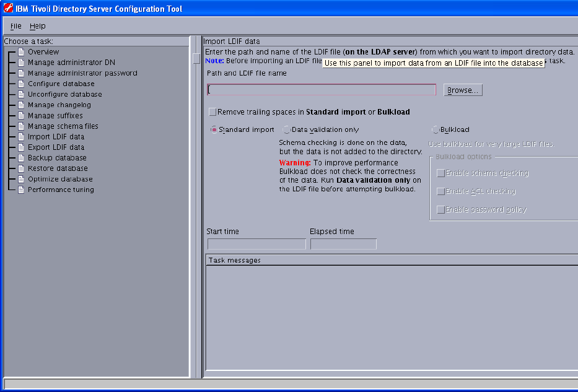Click the Start time field
This screenshot has width=578, height=392.
[x=256, y=244]
